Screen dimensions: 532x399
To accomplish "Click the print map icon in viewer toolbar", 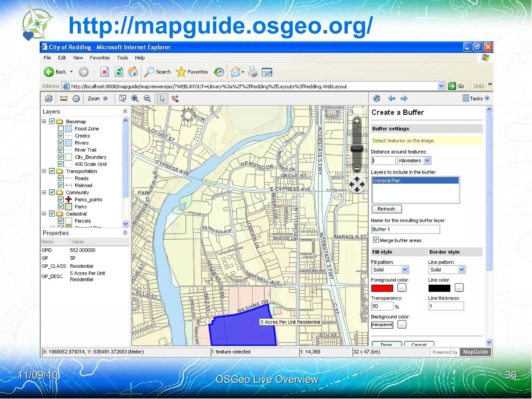I will point(49,98).
